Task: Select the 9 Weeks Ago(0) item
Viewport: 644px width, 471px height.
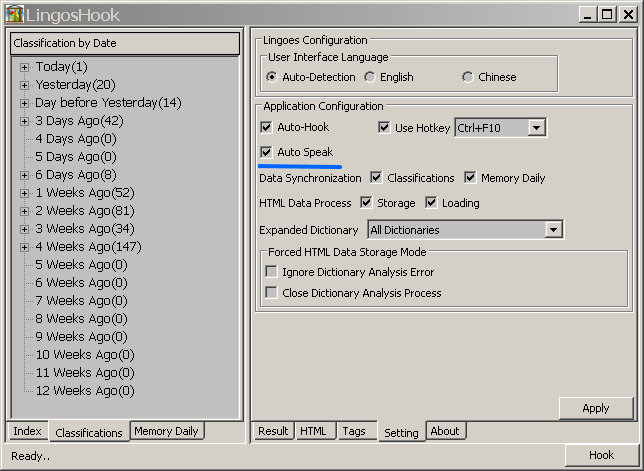Action: point(81,337)
